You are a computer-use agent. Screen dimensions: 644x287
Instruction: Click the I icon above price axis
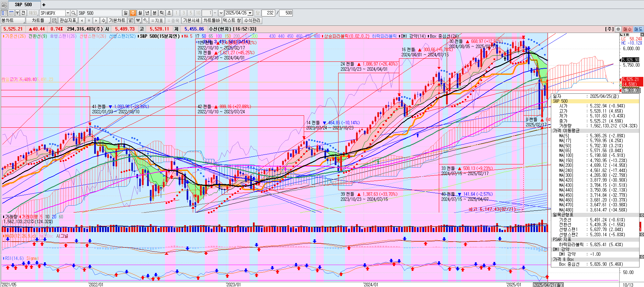click(x=624, y=35)
